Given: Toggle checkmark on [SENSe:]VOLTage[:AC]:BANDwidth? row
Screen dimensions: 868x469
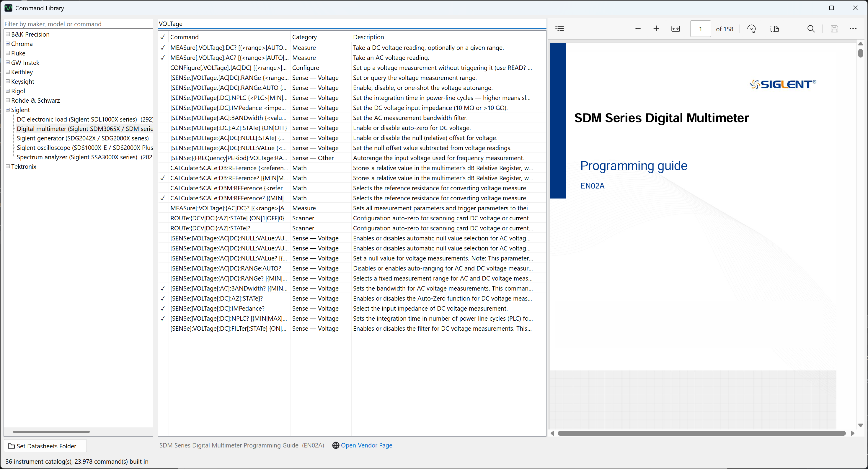Looking at the screenshot, I should tap(163, 288).
